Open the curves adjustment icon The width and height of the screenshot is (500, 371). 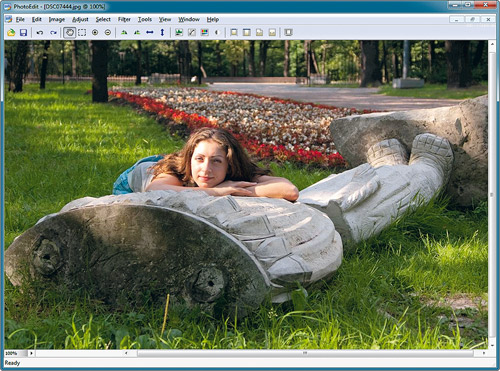192,32
